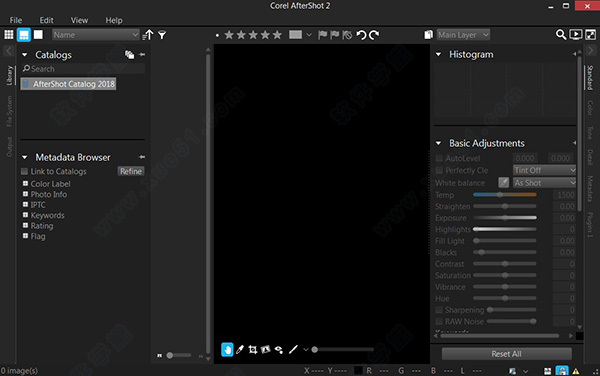Set rating to one star
The height and width of the screenshot is (376, 600).
(x=229, y=35)
